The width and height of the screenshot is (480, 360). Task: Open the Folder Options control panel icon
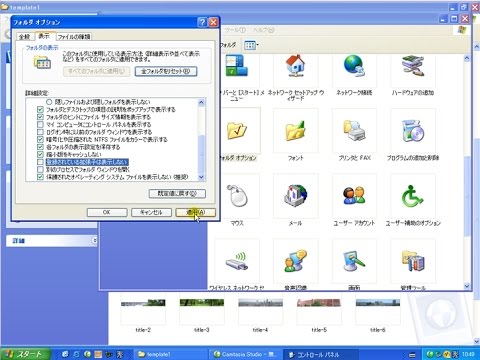tap(237, 130)
